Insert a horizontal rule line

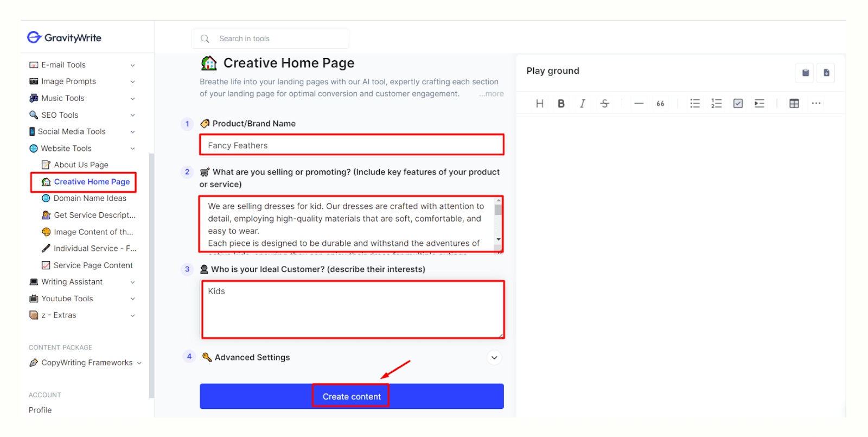(639, 104)
